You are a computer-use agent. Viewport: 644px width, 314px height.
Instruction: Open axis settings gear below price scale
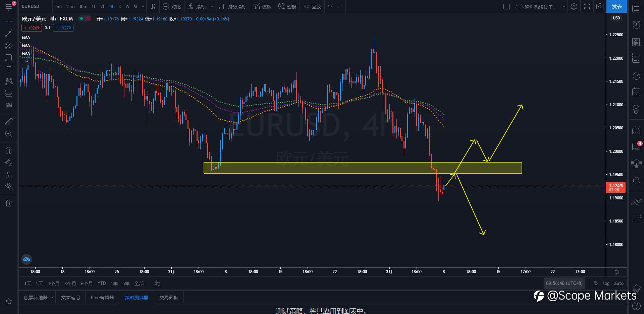click(x=616, y=272)
